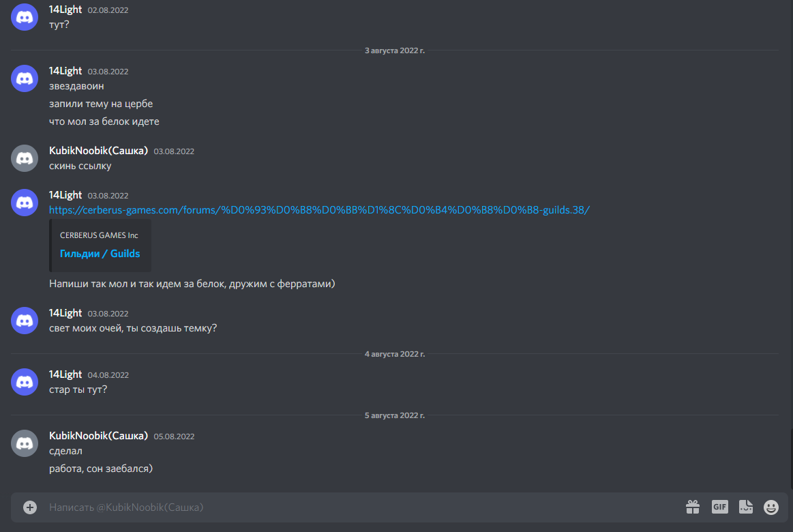Open the cerberus-games.com forum link
The image size is (793, 532).
319,210
